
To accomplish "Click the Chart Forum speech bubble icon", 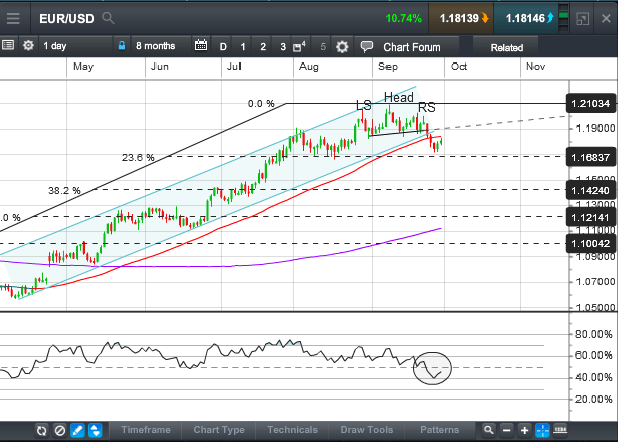I will click(x=367, y=47).
